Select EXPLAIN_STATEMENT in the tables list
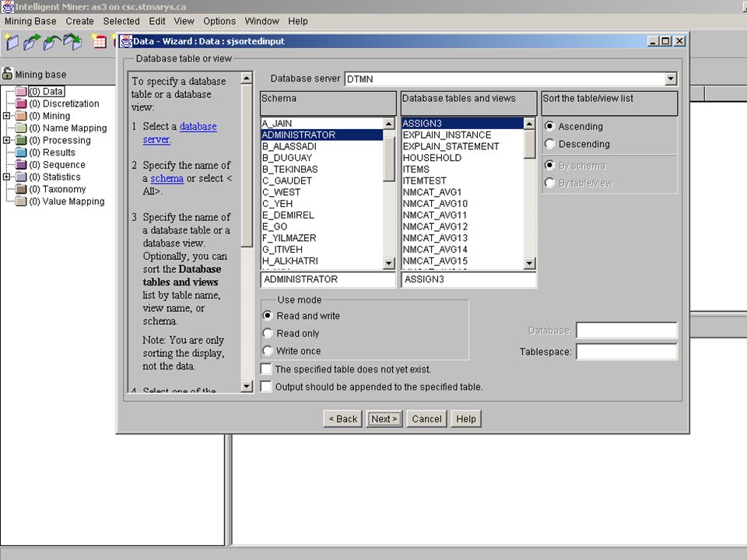Screen dimensions: 747x560 point(462,146)
